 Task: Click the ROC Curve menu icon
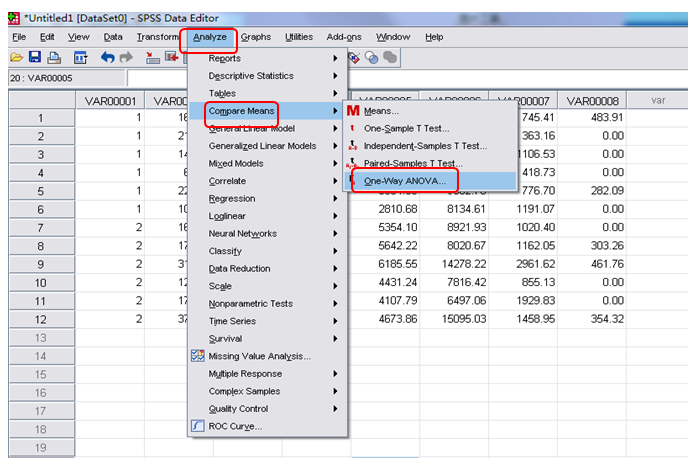coord(198,426)
